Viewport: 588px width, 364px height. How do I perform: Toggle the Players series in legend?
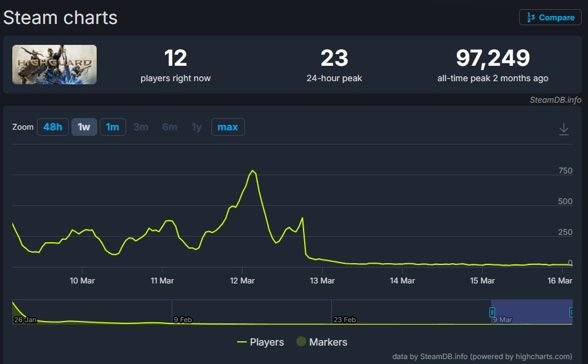(260, 342)
